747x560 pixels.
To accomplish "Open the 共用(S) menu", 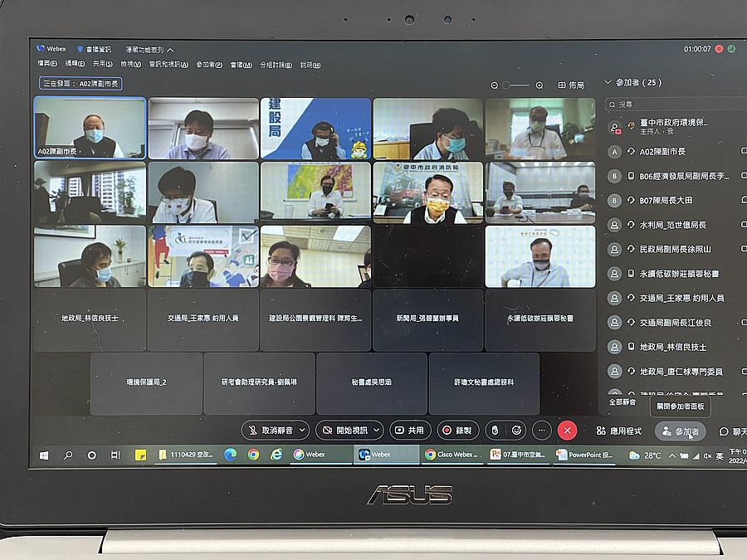I will pyautogui.click(x=102, y=64).
